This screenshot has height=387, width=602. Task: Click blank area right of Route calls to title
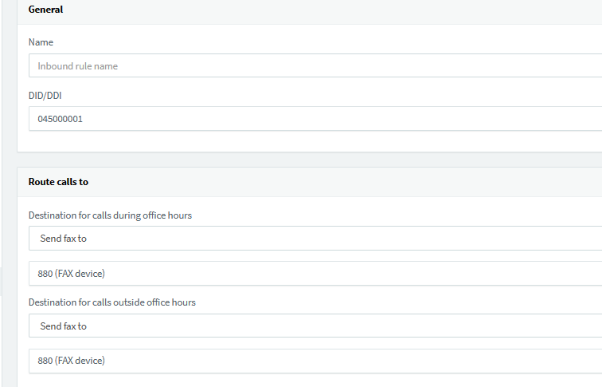tap(346, 182)
